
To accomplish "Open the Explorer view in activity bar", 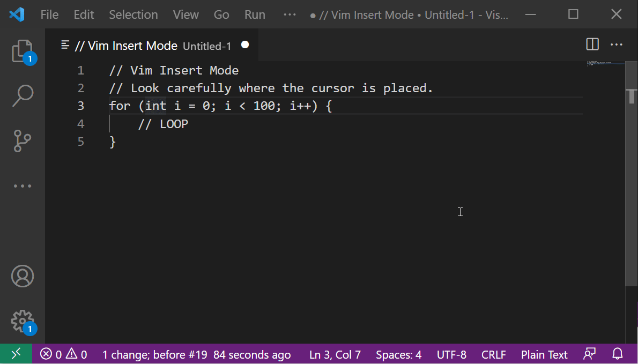I will point(23,51).
